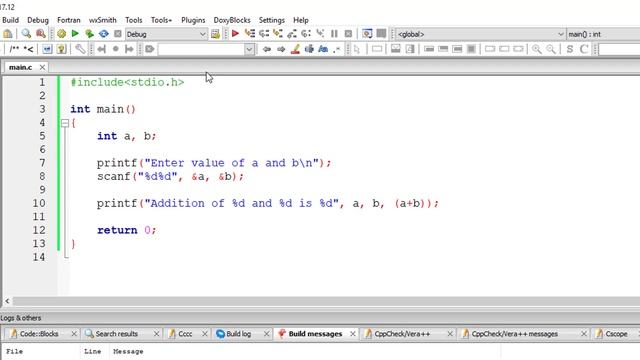Click the select target dialog icon
The width and height of the screenshot is (640, 360).
pyautogui.click(x=215, y=34)
